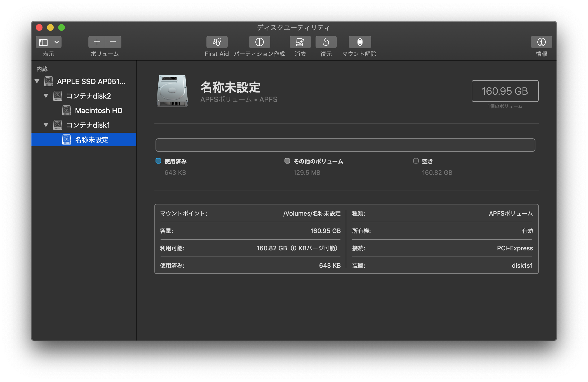The width and height of the screenshot is (588, 382).
Task: Click the その他のボリューム gray legend swatch
Action: coord(287,161)
